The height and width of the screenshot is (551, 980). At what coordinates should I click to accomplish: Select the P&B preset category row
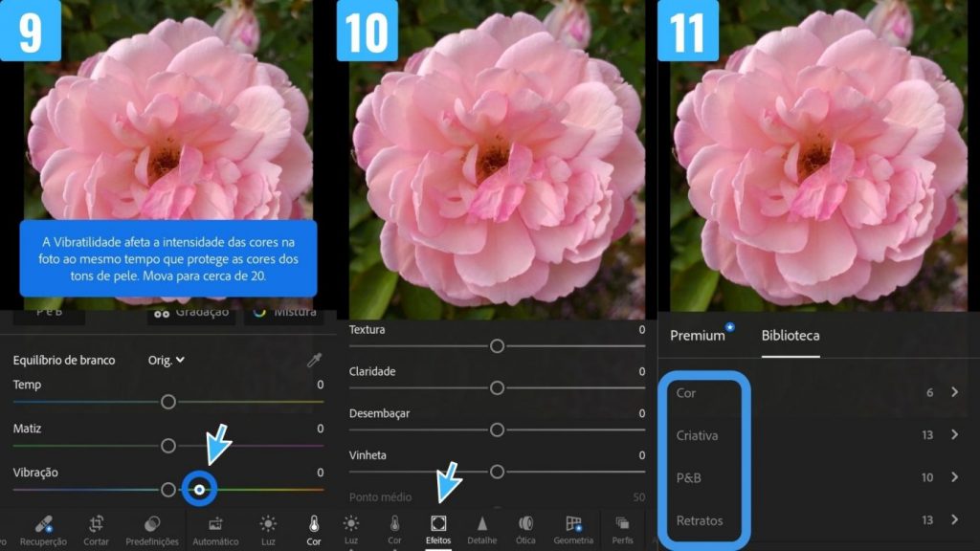point(819,477)
